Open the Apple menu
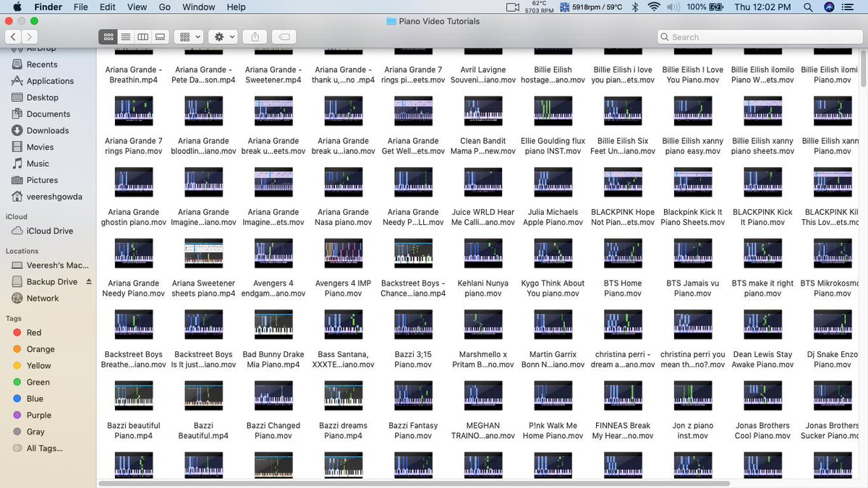This screenshot has width=868, height=488. point(17,7)
